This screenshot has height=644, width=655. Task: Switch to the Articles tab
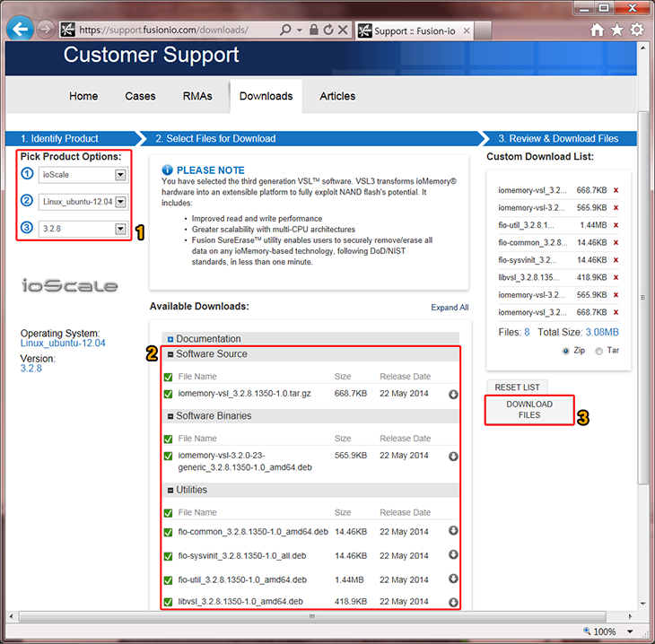click(337, 96)
